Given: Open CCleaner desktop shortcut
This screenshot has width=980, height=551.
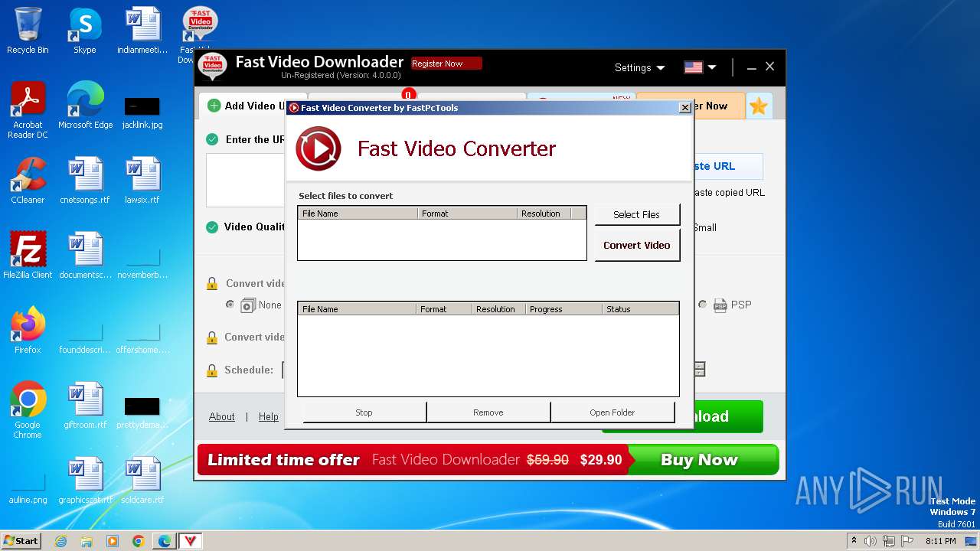Looking at the screenshot, I should tap(28, 180).
